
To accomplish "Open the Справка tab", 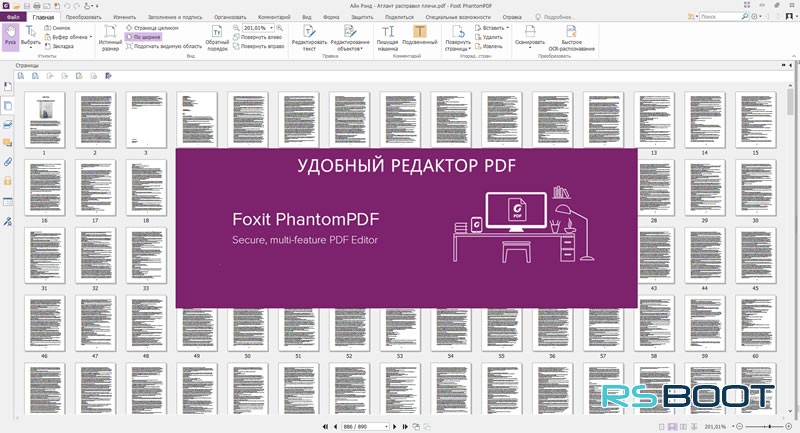I will (x=512, y=17).
